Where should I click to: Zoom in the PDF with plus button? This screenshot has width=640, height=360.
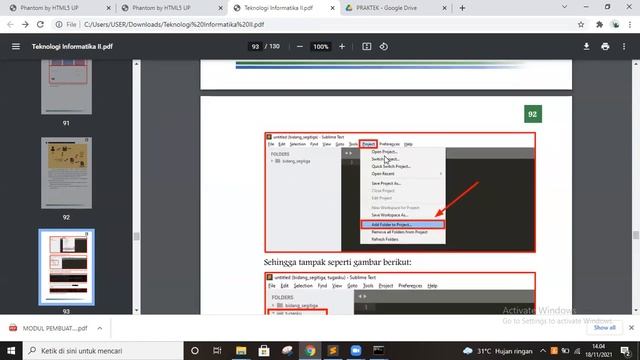342,47
